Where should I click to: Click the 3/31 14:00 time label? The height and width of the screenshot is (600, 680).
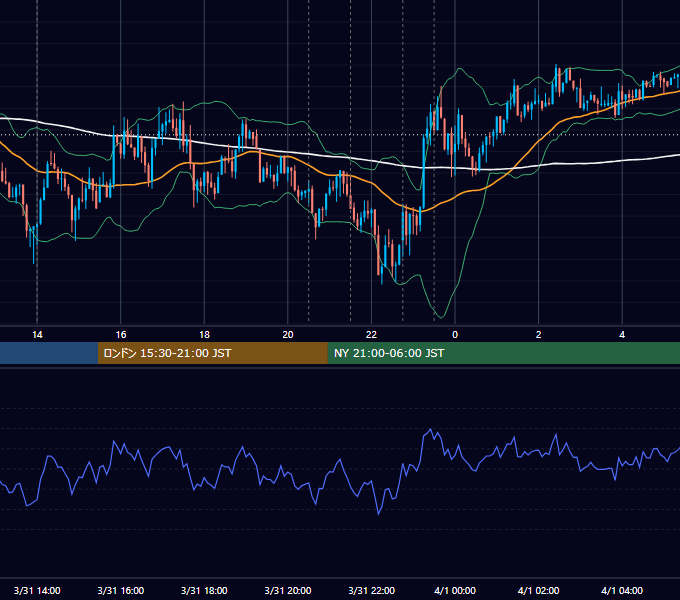pyautogui.click(x=37, y=590)
